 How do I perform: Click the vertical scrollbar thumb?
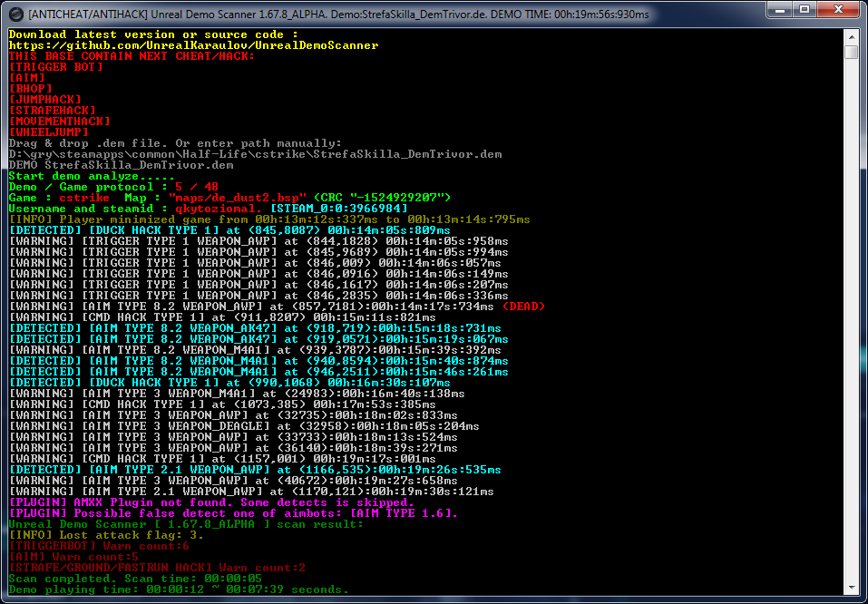(852, 53)
